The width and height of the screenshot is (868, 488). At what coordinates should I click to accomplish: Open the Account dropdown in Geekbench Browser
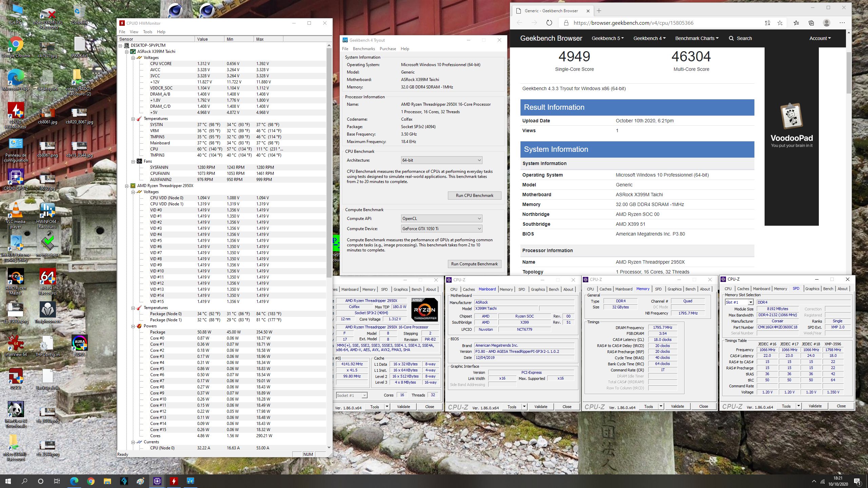point(820,38)
